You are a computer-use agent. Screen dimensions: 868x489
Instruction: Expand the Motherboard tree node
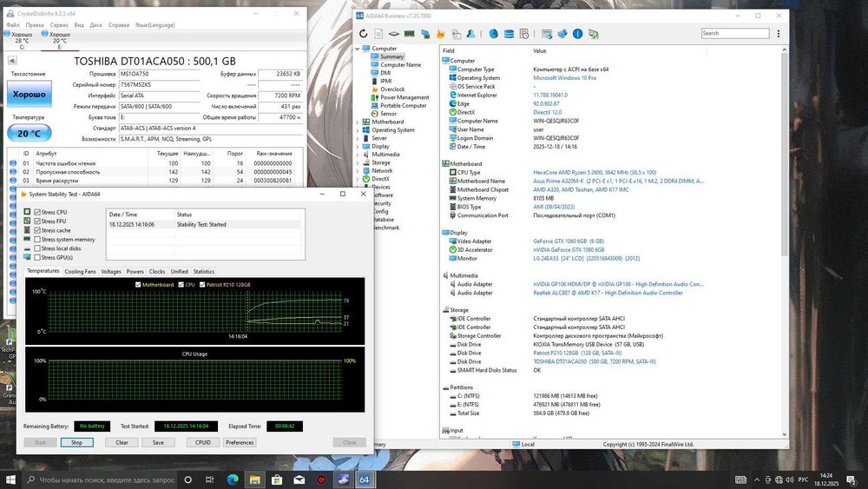point(358,122)
